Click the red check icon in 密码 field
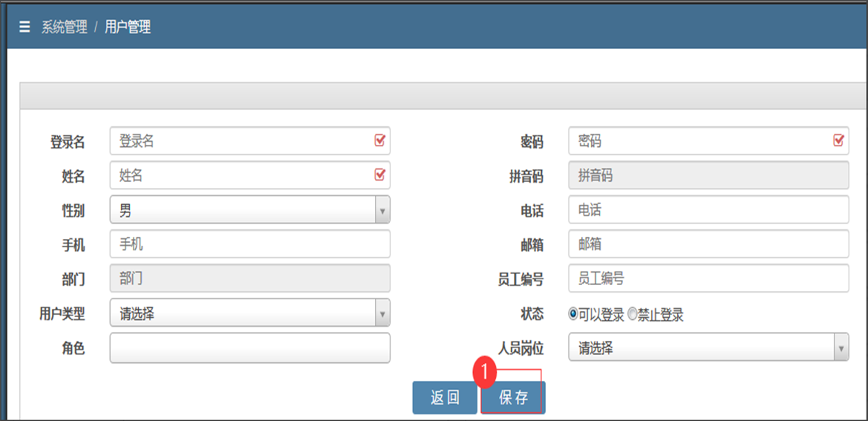The width and height of the screenshot is (868, 421). [838, 140]
